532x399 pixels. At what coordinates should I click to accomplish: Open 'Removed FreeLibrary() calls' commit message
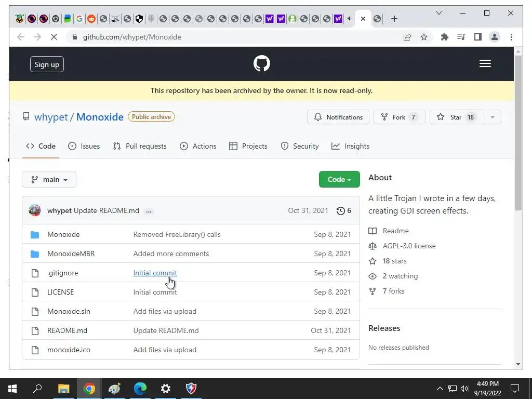click(x=177, y=234)
